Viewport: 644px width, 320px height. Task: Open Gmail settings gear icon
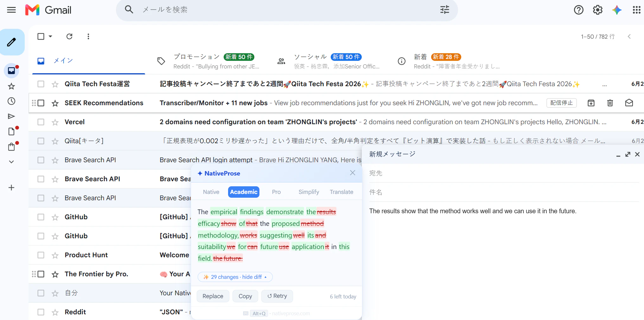click(x=597, y=10)
